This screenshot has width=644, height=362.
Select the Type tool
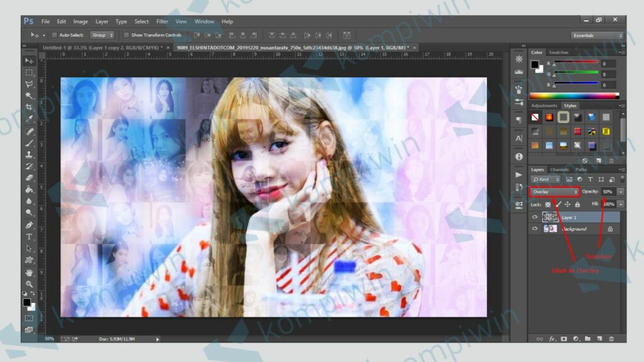tap(29, 237)
